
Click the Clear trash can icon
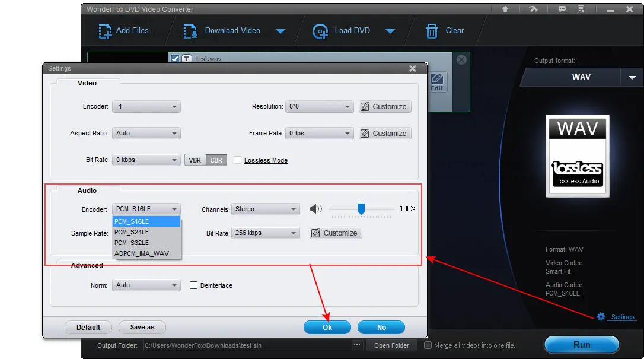tap(432, 31)
